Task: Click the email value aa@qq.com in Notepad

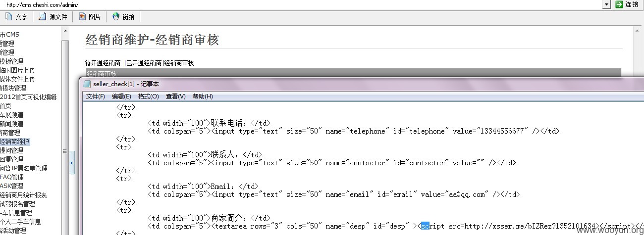Action: (x=469, y=194)
